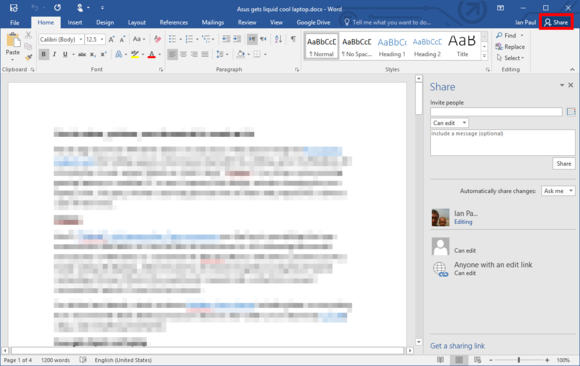Screen dimensions: 580x366
Task: Toggle Bold formatting
Action: pos(44,54)
